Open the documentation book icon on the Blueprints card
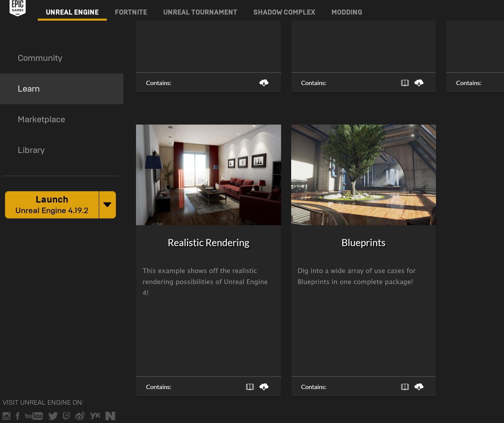 [x=405, y=387]
